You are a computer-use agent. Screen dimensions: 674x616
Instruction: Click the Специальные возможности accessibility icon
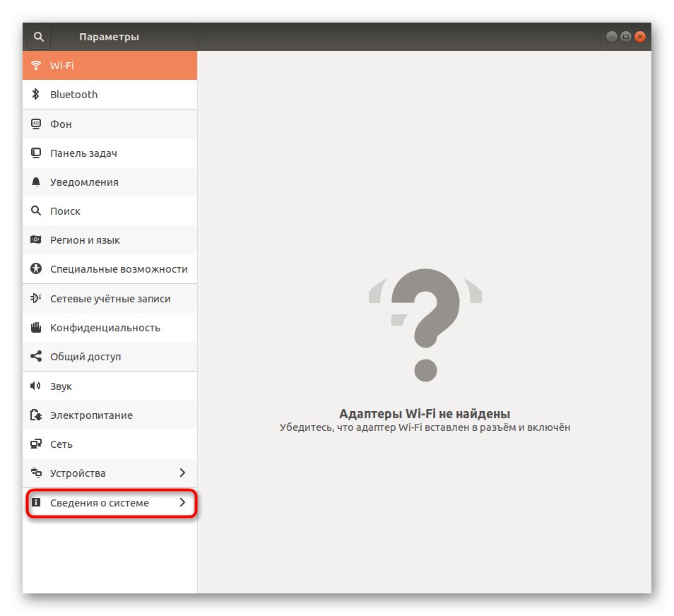click(36, 268)
